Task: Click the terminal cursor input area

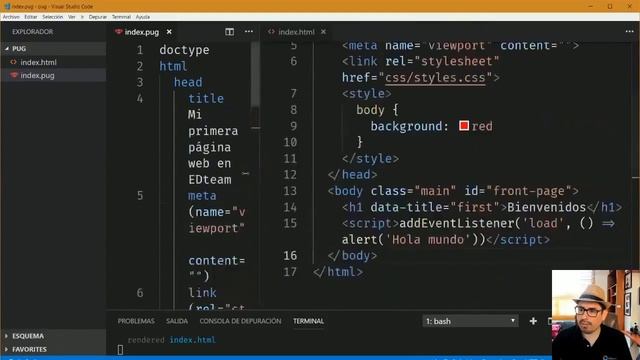Action: pos(120,350)
